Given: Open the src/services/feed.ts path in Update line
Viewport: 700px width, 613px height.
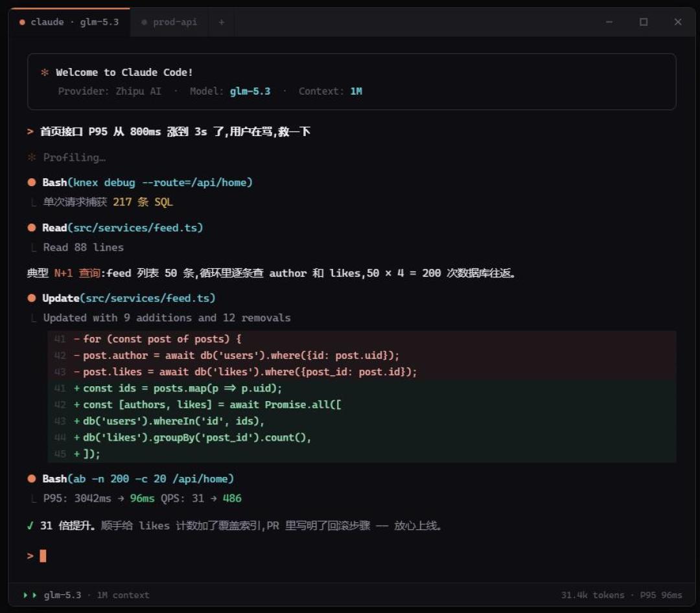Looking at the screenshot, I should point(148,298).
